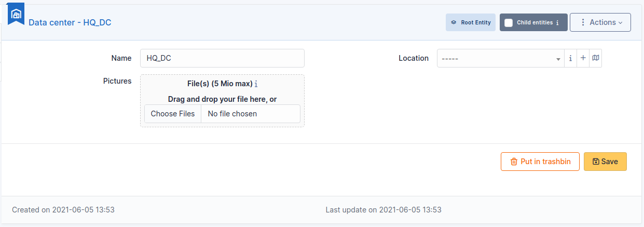This screenshot has height=227, width=644.
Task: Click the file size info icon
Action: [x=256, y=84]
